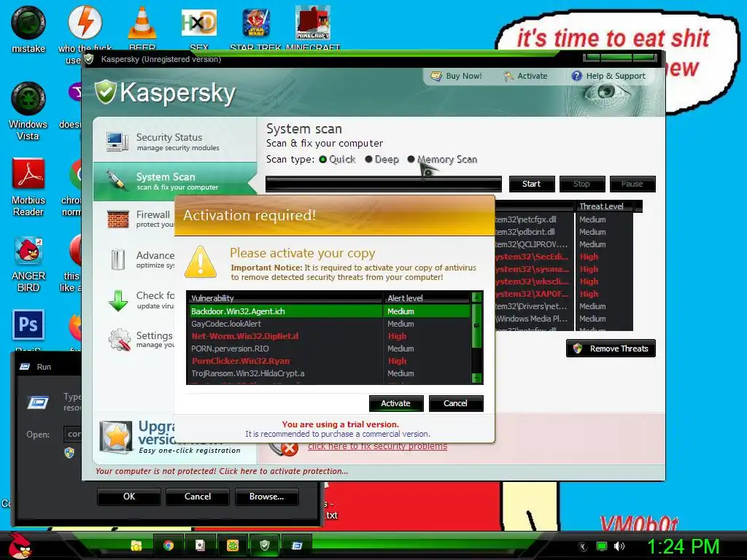Click the red X security problems icon
The height and width of the screenshot is (560, 747).
[x=288, y=448]
